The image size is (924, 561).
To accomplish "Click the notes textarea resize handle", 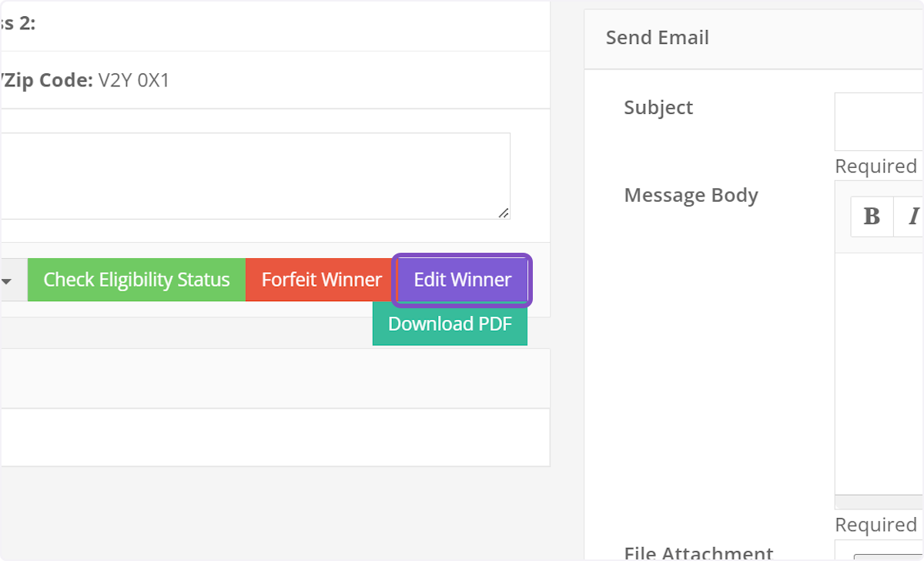I will 506,213.
